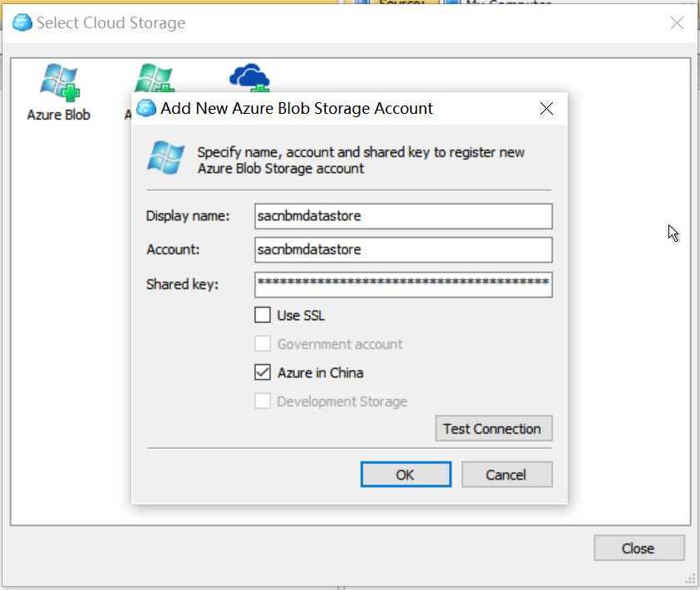Click the app icon in Select Cloud Storage title
This screenshot has width=700, height=590.
pos(22,22)
